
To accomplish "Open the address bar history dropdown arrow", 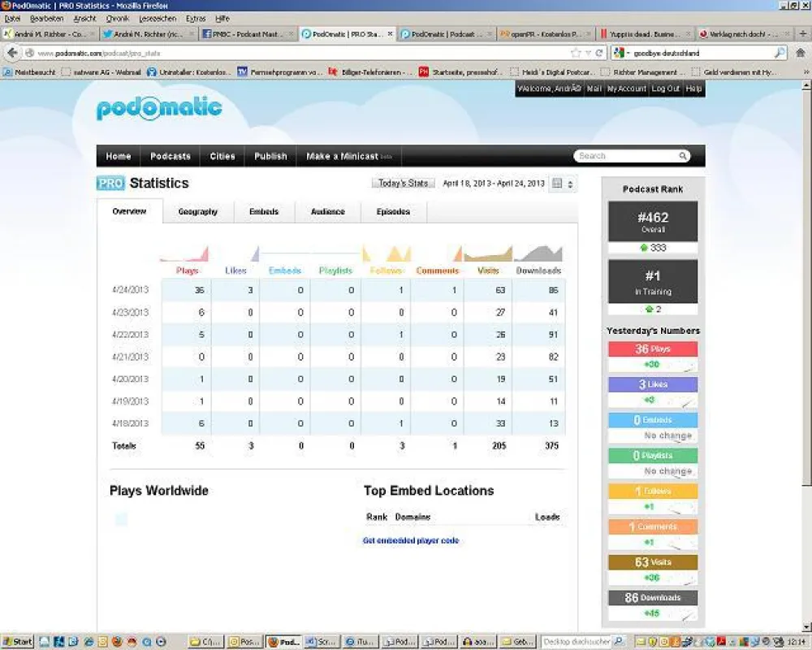I will pyautogui.click(x=588, y=53).
